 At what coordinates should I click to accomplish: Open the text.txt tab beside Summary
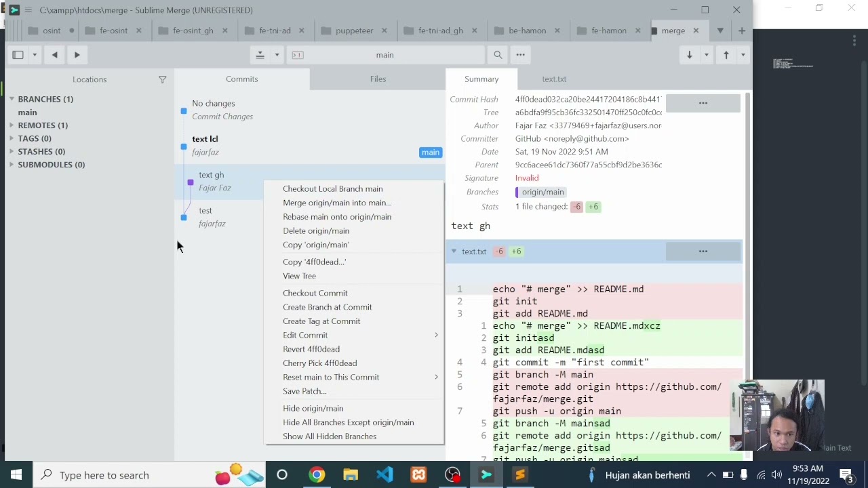click(554, 79)
